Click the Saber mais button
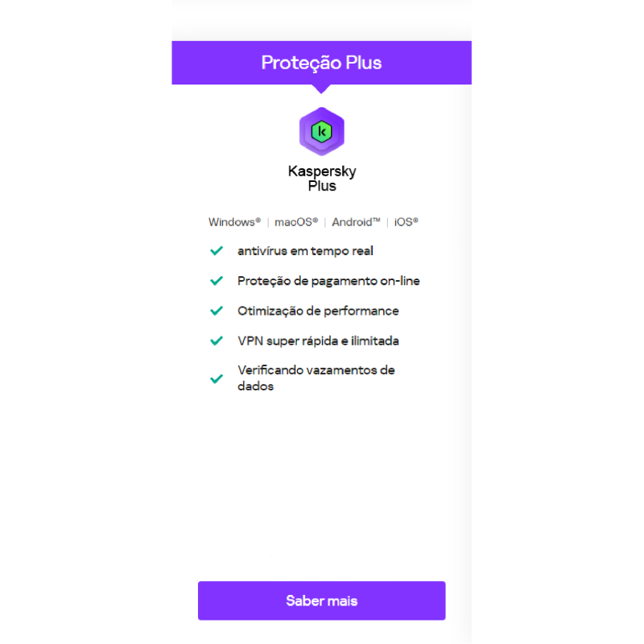The height and width of the screenshot is (644, 644). click(321, 601)
